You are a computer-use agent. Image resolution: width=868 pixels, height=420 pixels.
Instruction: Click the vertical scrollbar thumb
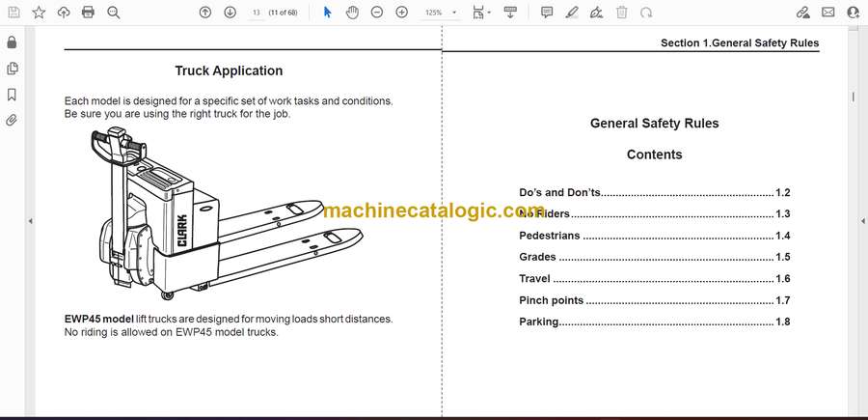(x=853, y=97)
